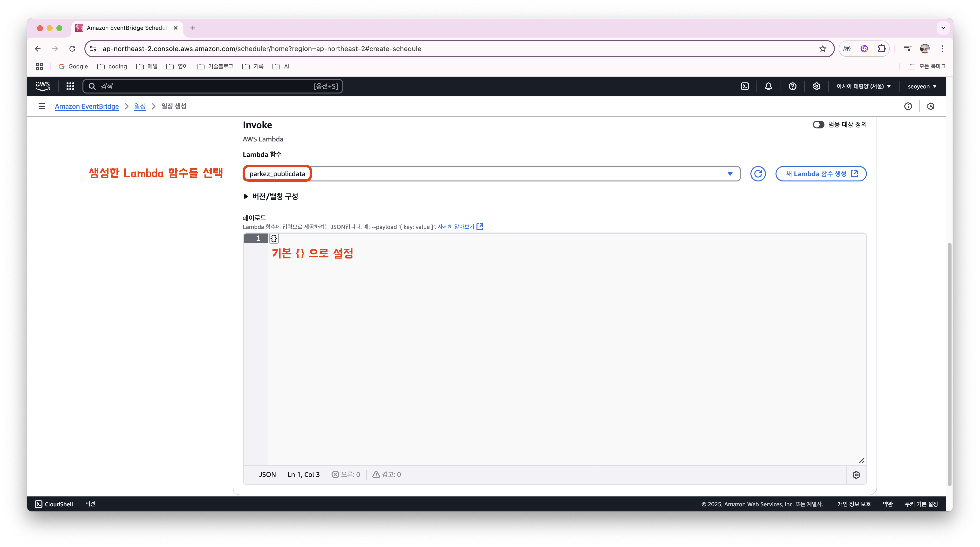Image resolution: width=980 pixels, height=547 pixels.
Task: Reload the browser page
Action: pos(72,49)
